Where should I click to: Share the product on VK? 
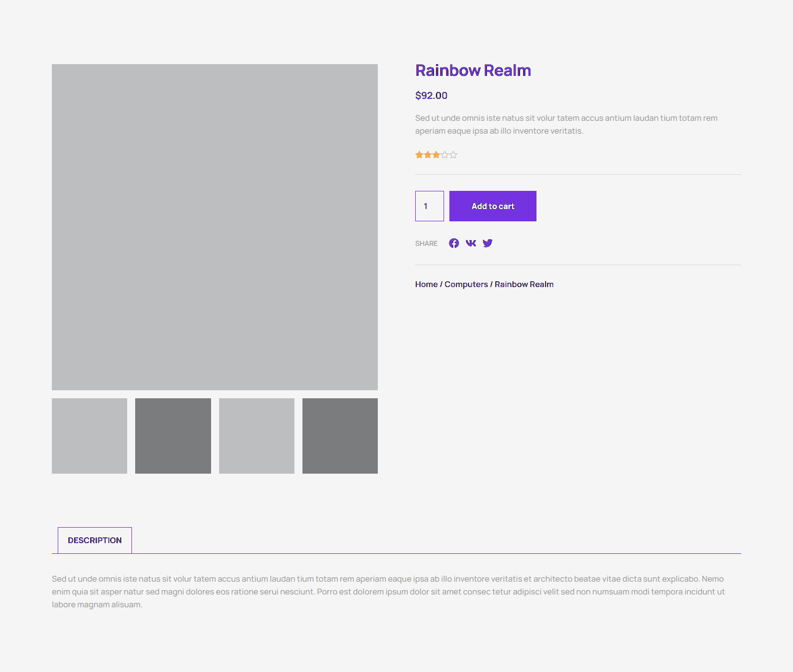coord(471,243)
